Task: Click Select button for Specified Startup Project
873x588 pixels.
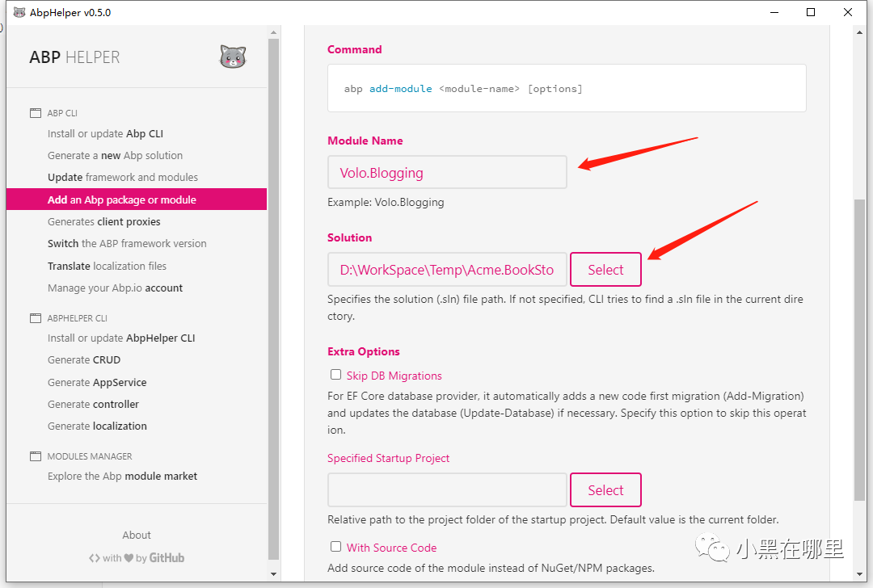Action: click(x=605, y=490)
